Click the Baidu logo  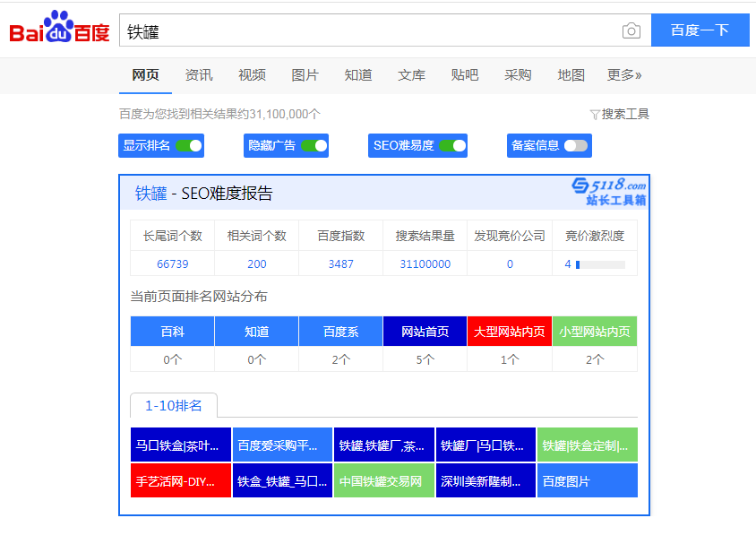click(60, 28)
